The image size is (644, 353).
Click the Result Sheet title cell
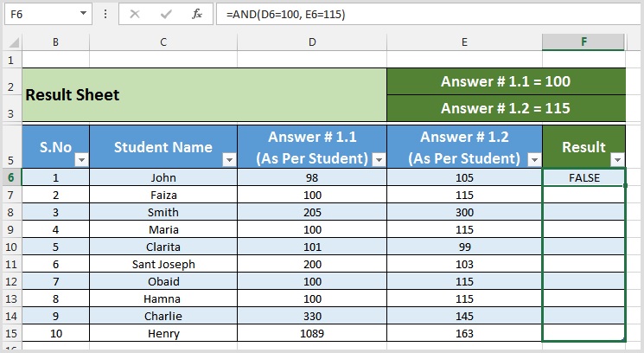pyautogui.click(x=205, y=95)
